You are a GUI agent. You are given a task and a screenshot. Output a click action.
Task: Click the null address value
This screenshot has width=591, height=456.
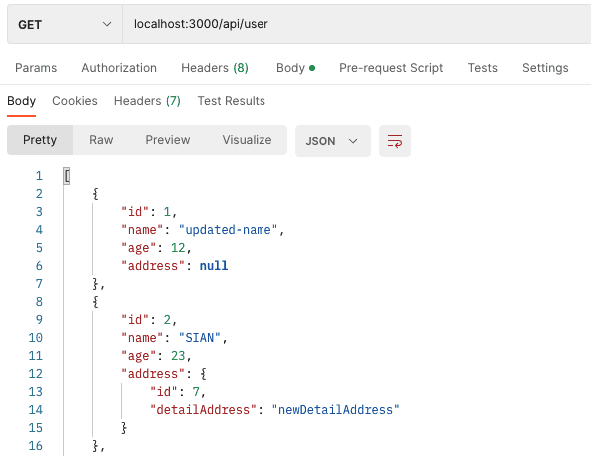click(214, 266)
